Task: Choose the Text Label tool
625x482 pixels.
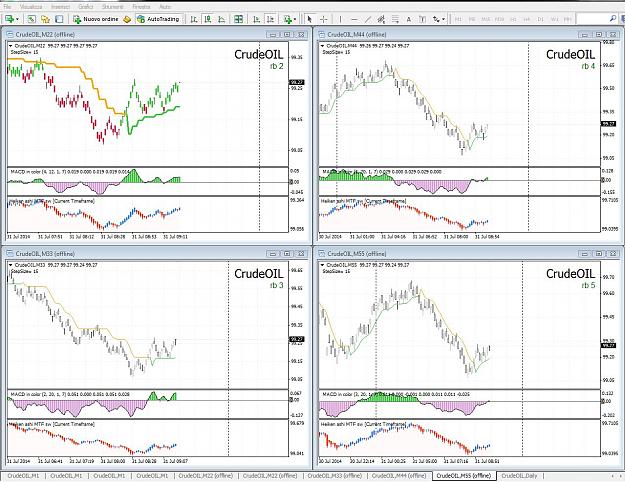Action: pos(422,19)
